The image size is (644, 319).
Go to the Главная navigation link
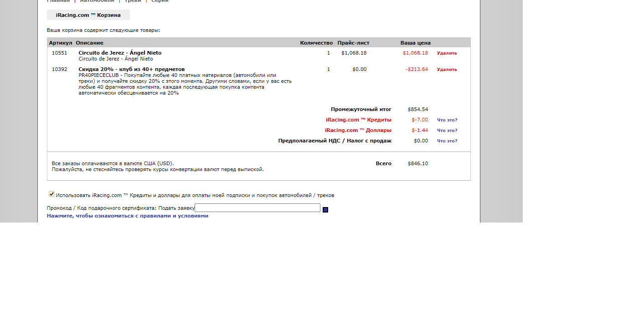point(58,1)
